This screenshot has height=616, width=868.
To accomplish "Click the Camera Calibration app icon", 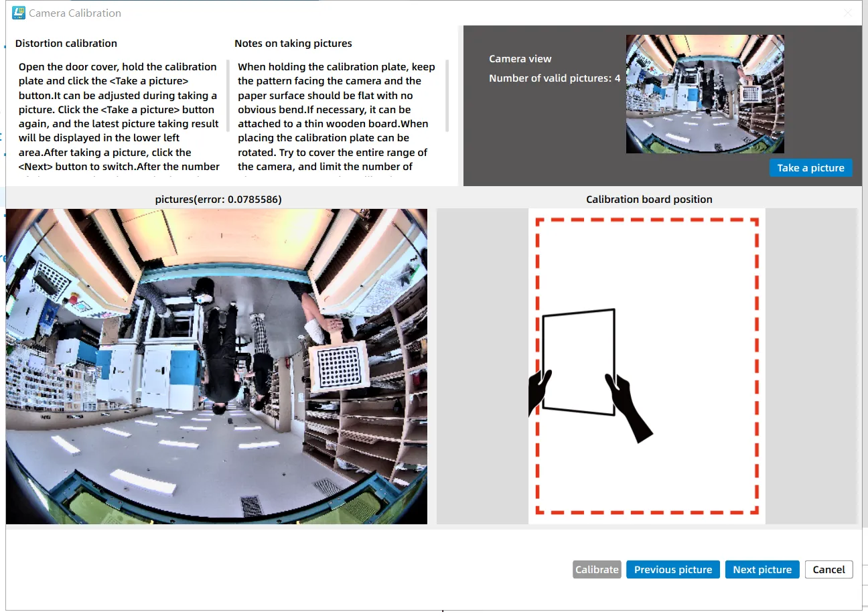I will click(19, 13).
